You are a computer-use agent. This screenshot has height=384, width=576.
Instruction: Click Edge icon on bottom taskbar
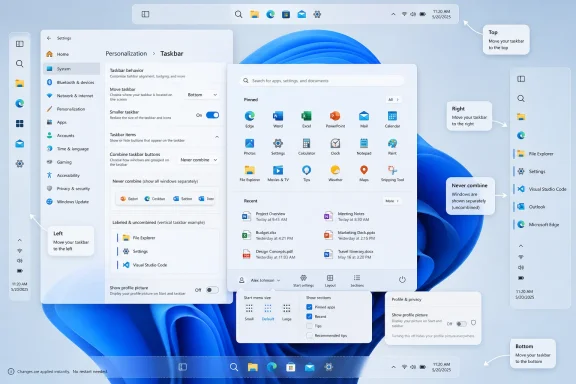coord(272,367)
